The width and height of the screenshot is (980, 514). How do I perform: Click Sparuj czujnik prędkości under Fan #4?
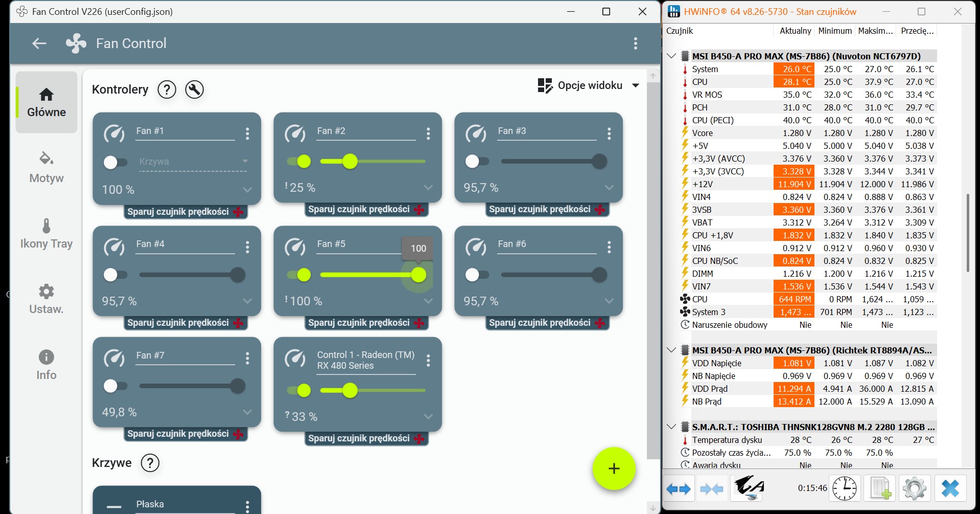coord(185,323)
